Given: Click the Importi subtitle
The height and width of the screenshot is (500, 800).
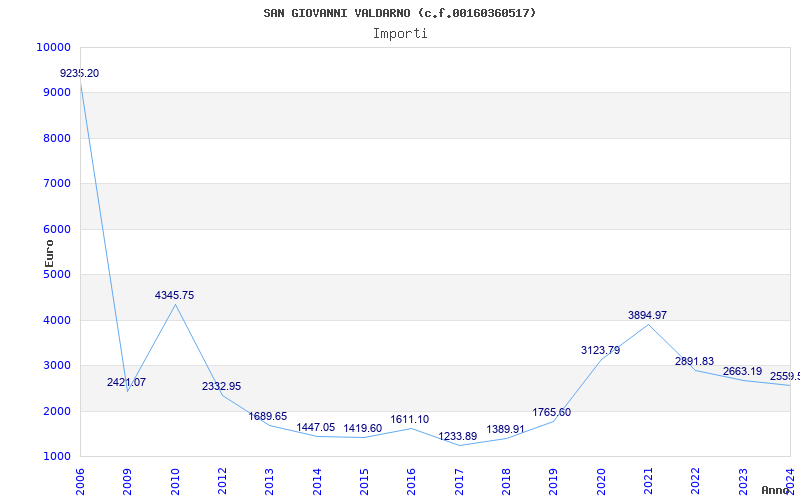Looking at the screenshot, I should (x=400, y=34).
